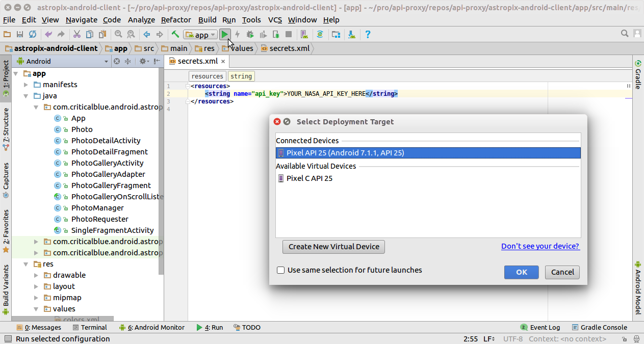Open the Event Log panel
644x344 pixels.
click(x=540, y=328)
